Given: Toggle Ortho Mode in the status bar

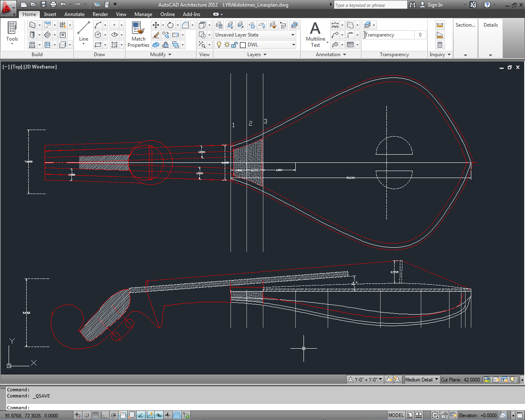Looking at the screenshot, I should tap(105, 415).
